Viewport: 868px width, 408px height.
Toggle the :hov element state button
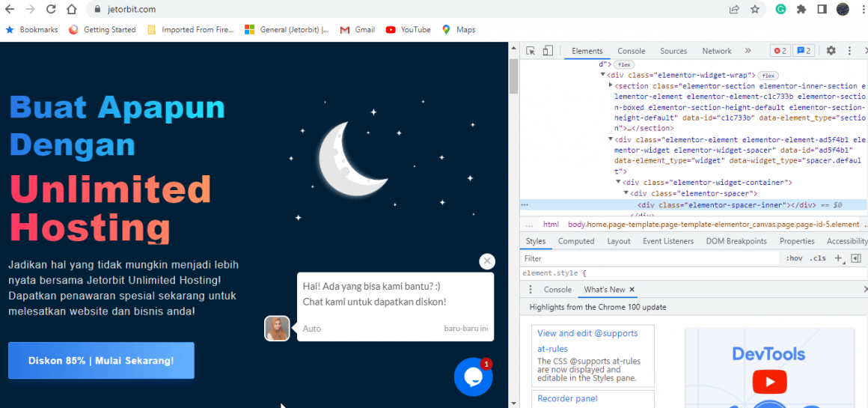794,258
